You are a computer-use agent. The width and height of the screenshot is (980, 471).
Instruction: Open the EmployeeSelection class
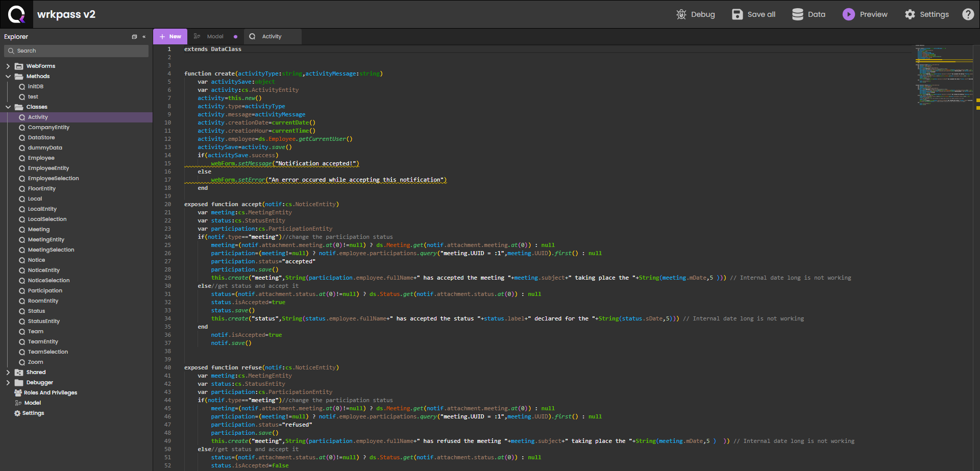coord(53,179)
